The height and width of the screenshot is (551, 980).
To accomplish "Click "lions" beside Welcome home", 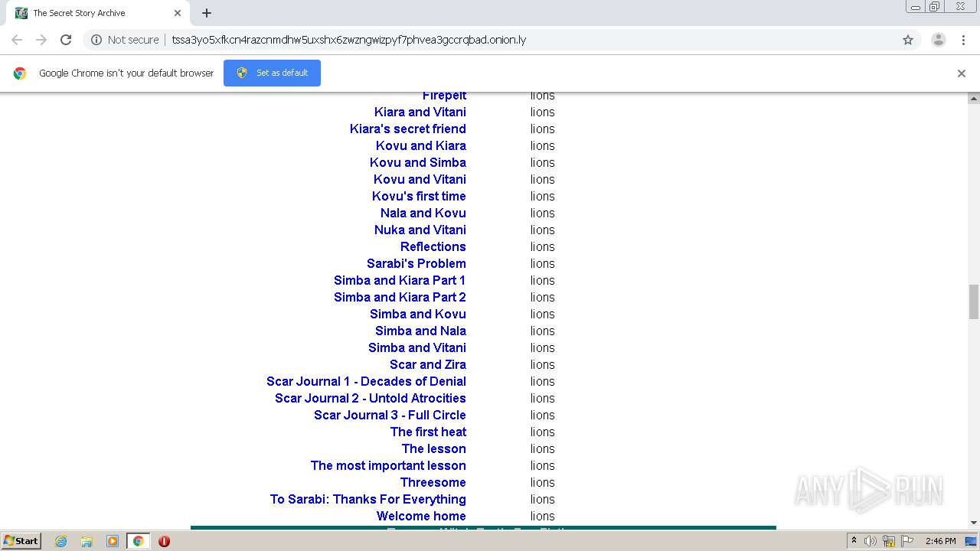I will (x=542, y=516).
